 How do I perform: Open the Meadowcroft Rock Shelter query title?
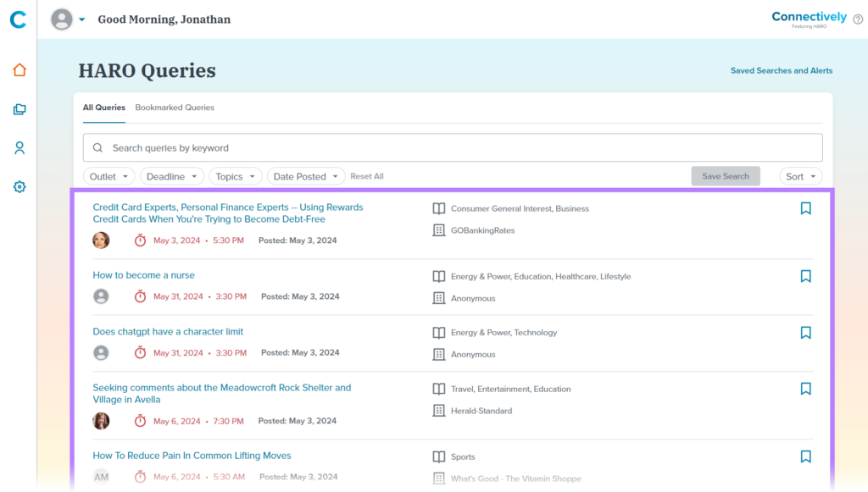[222, 394]
